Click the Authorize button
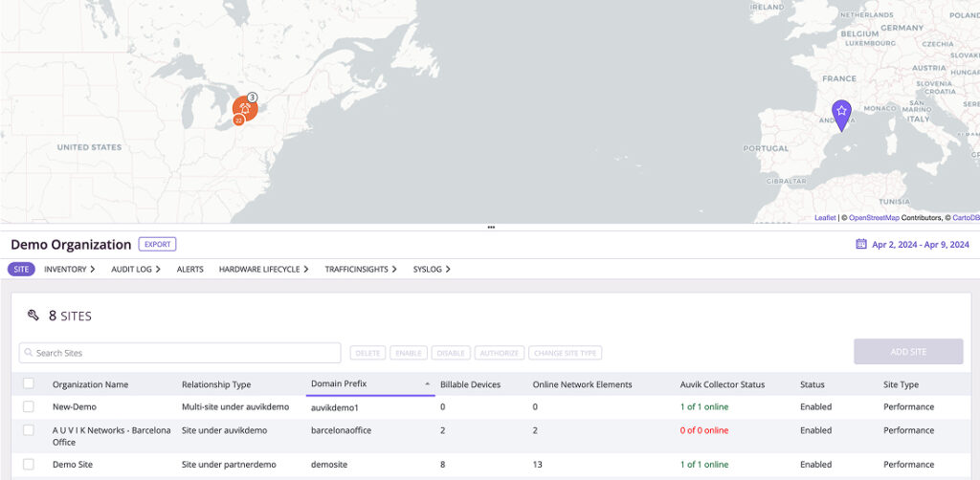 (500, 353)
